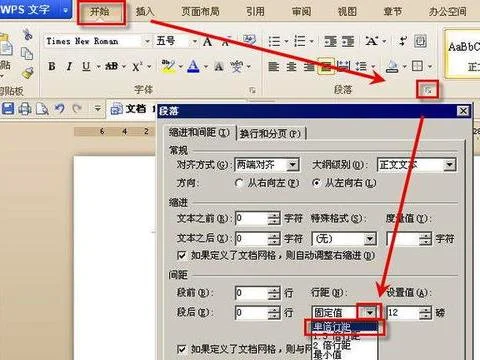The image size is (480, 360).
Task: Click the numbered list icon
Action: pyautogui.click(x=300, y=41)
